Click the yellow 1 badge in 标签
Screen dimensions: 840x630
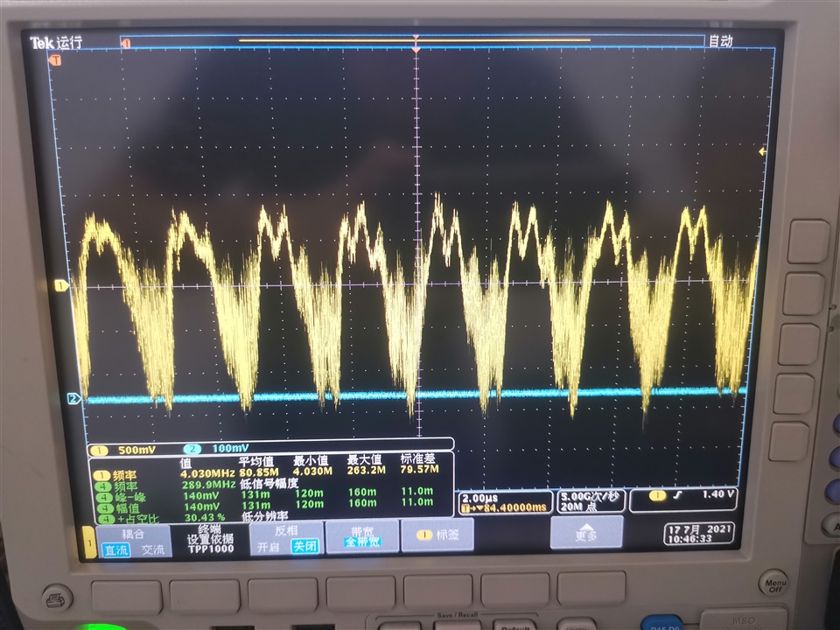425,535
